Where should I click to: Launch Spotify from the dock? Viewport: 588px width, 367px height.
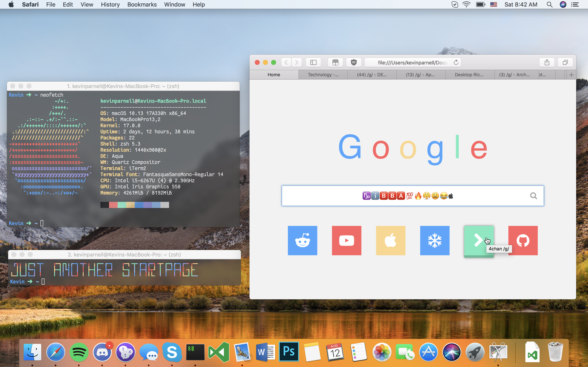79,352
